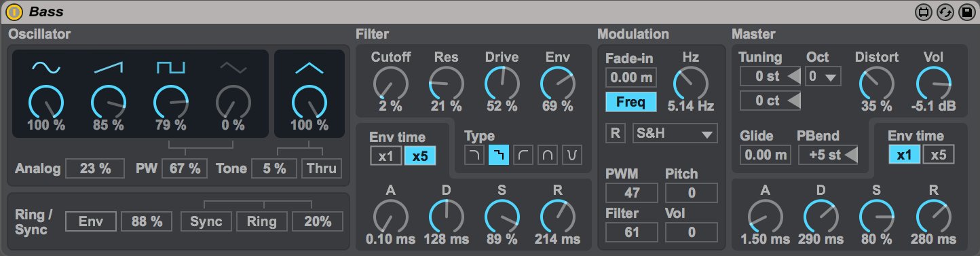980x256 pixels.
Task: Set filter Env time to x5
Action: tap(419, 156)
